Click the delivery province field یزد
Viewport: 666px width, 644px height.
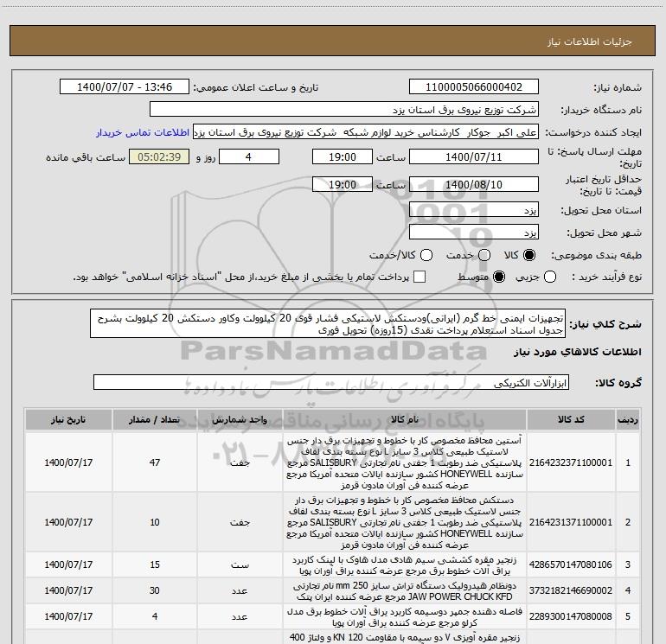[x=474, y=209]
